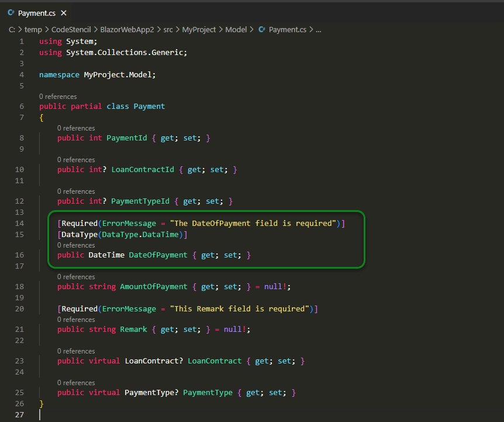The width and height of the screenshot is (504, 422).
Task: Open MyProject breadcrumb folder
Action: [199, 29]
